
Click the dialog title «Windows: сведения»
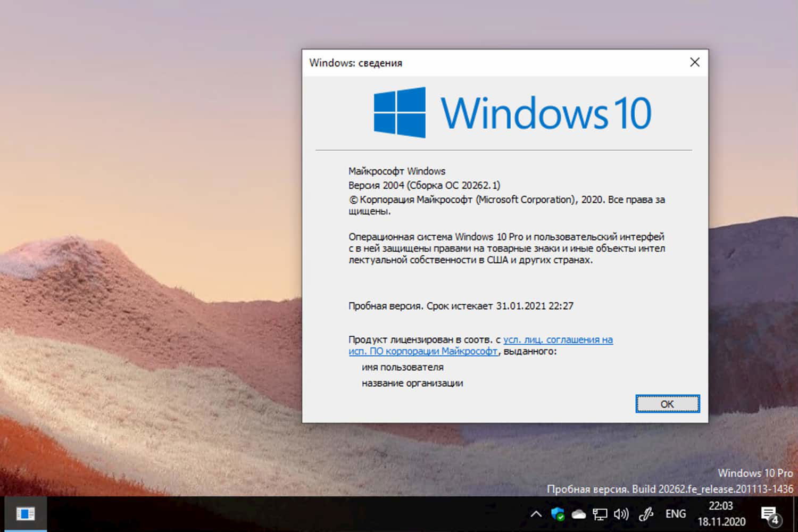tap(356, 62)
